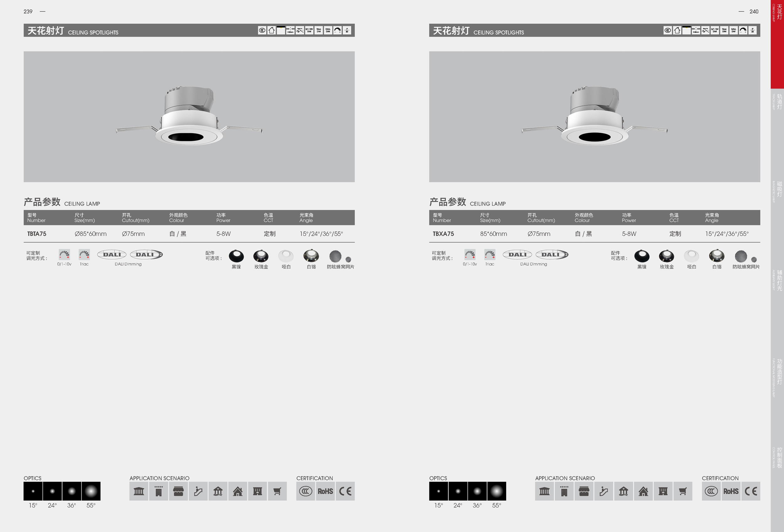
Task: Click the 0/1-10v dimming icon on page 240
Action: coord(469,254)
